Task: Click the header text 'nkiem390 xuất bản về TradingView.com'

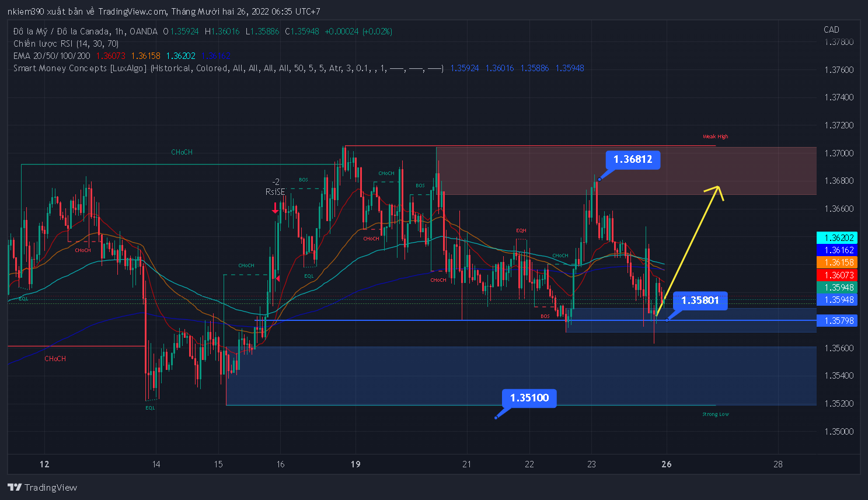Action: click(x=87, y=12)
